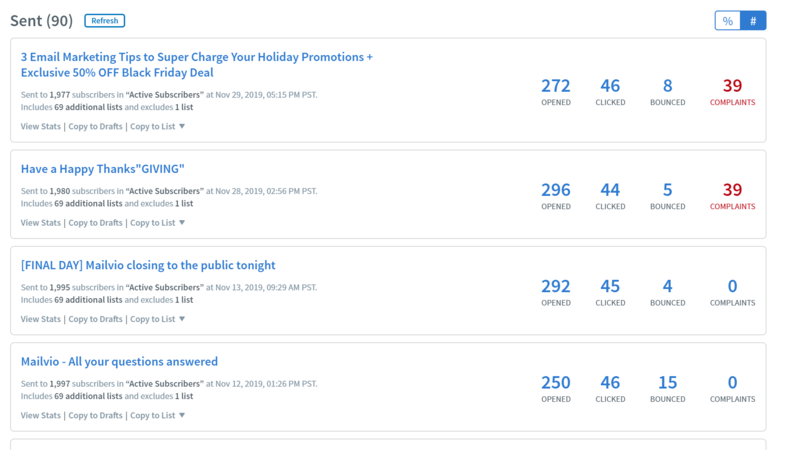This screenshot has width=800, height=450.
Task: Expand Copy to List for Thanks"GIVING" email
Action: (158, 223)
